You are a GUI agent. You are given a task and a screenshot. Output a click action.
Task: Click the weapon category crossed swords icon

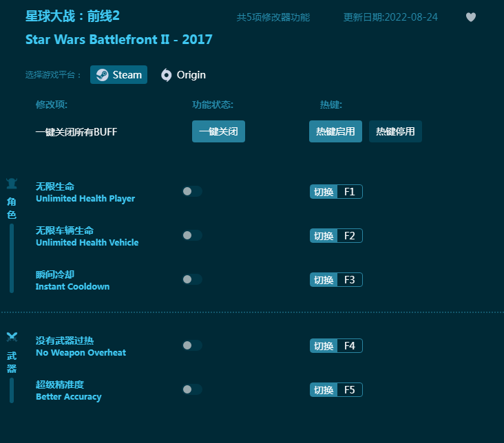(x=12, y=337)
